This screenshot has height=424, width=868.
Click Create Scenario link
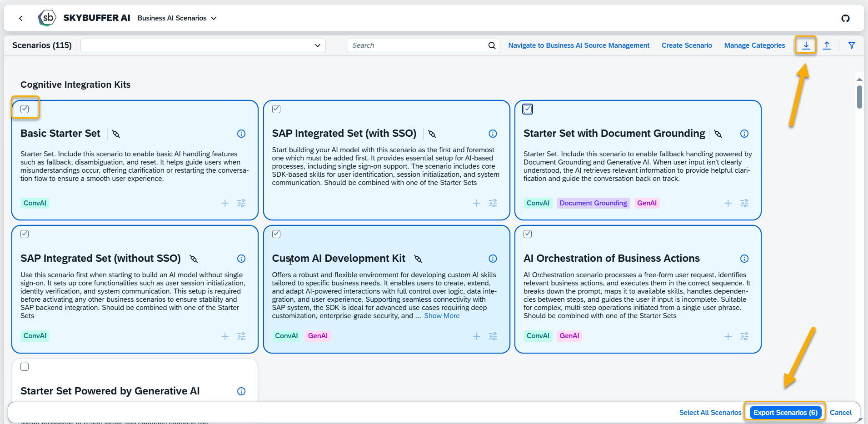(687, 45)
